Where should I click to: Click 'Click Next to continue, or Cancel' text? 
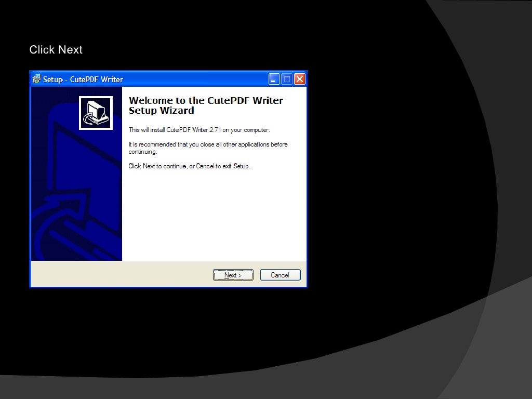[x=189, y=166]
